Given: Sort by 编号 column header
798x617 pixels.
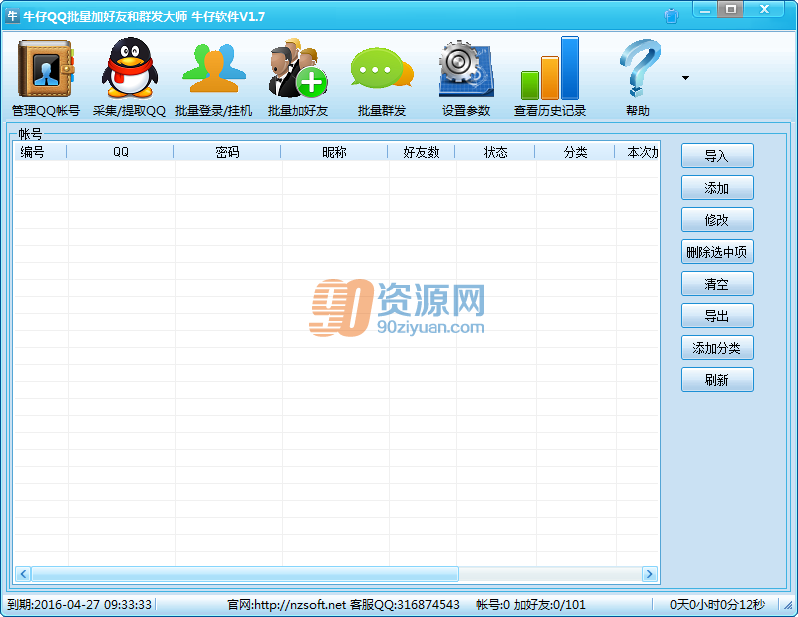Looking at the screenshot, I should [40, 152].
